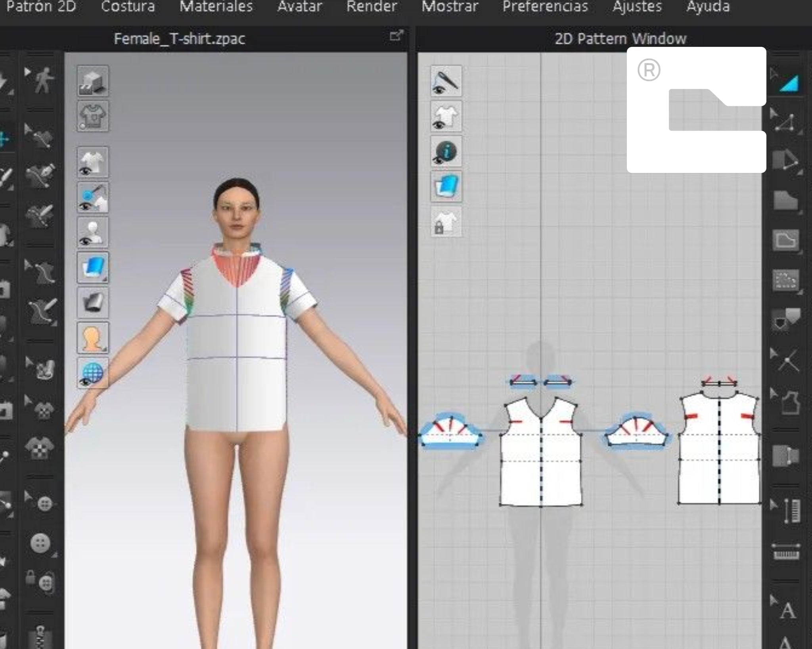Open the Avatar menu
Screen dimensions: 812x649
[299, 7]
